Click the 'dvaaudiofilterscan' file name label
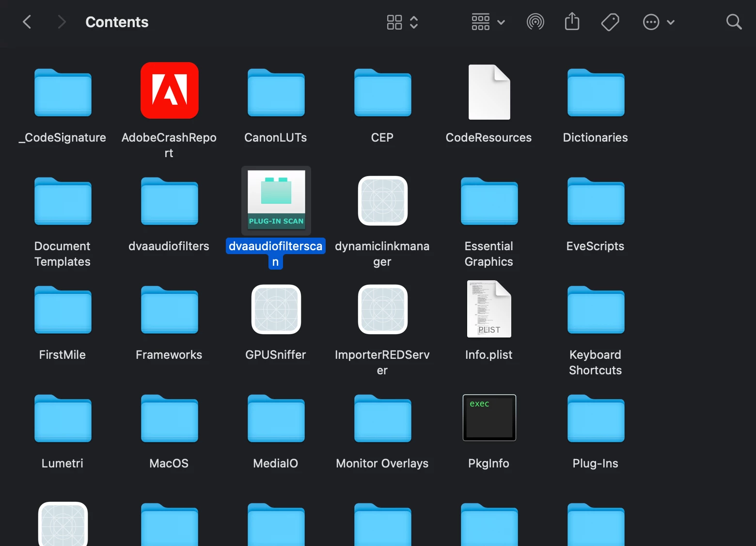This screenshot has width=756, height=546. [x=276, y=254]
